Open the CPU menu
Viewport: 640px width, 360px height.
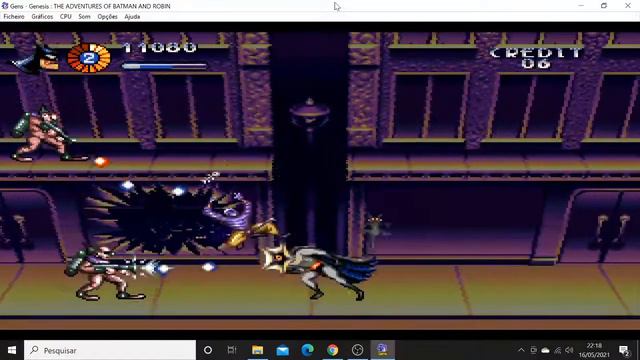(65, 17)
